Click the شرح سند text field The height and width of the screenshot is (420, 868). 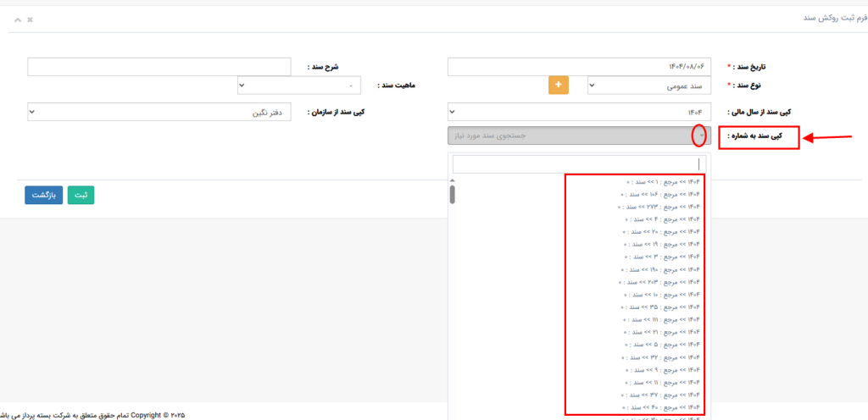click(x=160, y=66)
